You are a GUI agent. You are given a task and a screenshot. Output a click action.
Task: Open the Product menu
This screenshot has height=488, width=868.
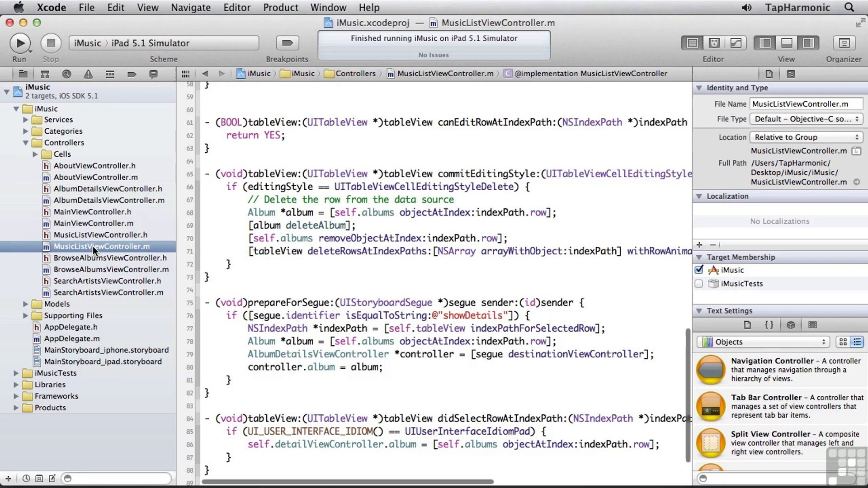point(281,7)
